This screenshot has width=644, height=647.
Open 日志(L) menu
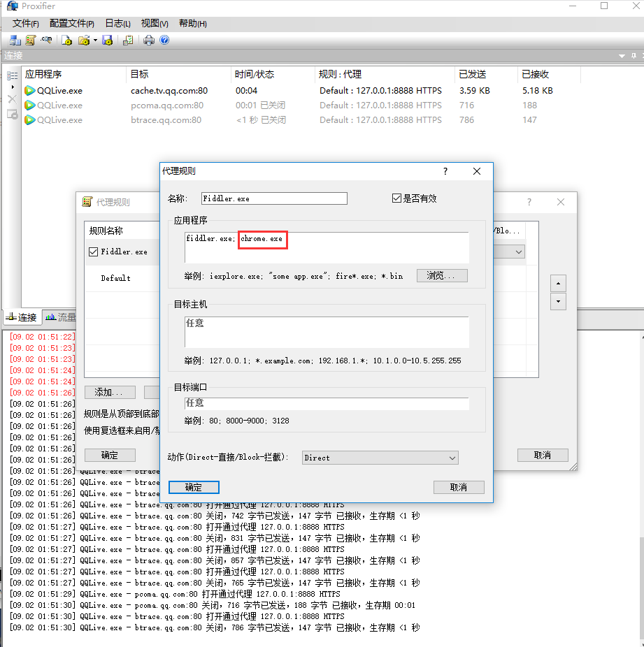coord(117,24)
